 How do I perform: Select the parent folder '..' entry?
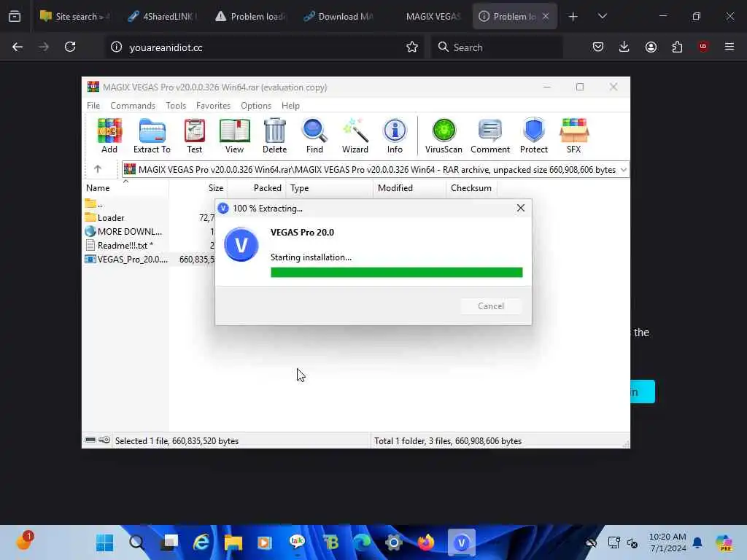pos(94,204)
